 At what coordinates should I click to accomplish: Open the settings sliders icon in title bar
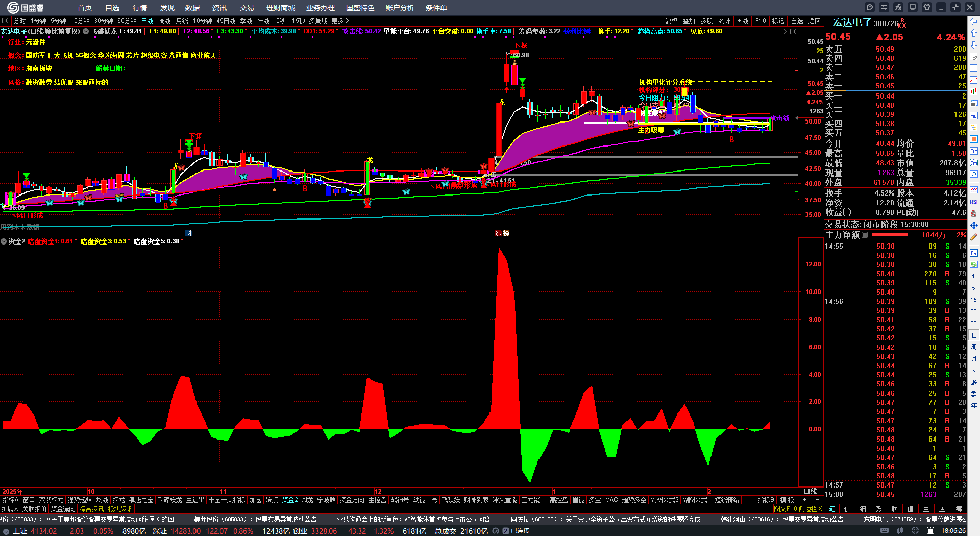[x=884, y=7]
